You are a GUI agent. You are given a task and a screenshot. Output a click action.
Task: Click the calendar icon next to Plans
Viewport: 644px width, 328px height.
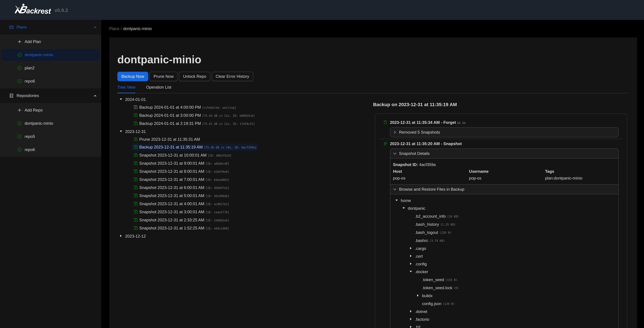(x=11, y=27)
